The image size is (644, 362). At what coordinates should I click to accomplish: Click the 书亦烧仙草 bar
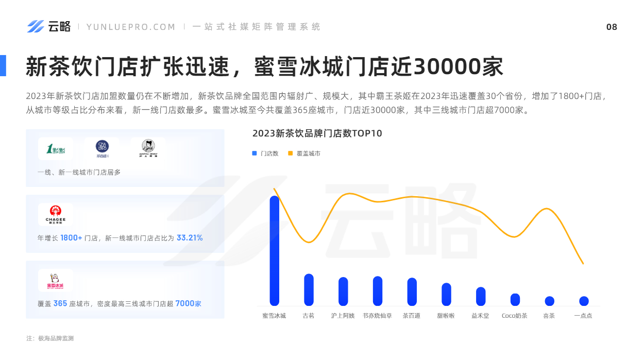coord(378,291)
